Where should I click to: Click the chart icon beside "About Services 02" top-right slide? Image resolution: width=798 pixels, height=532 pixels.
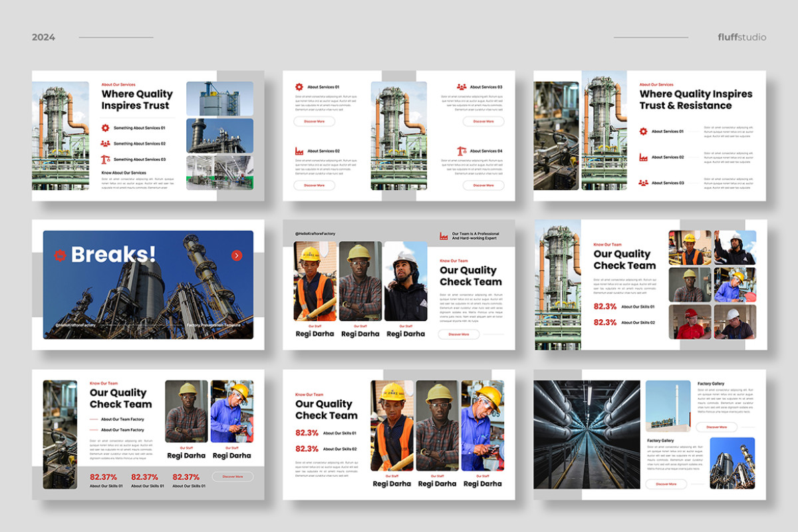pyautogui.click(x=643, y=157)
